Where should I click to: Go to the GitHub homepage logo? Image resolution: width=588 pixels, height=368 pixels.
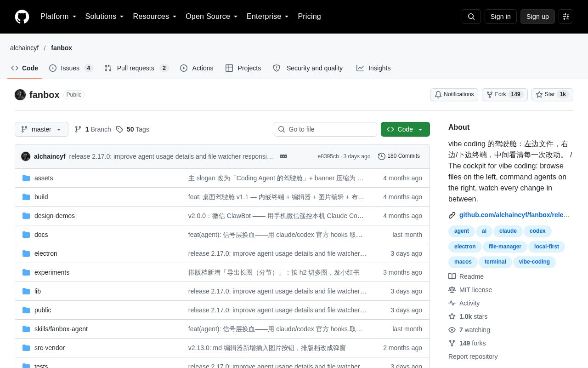point(22,17)
